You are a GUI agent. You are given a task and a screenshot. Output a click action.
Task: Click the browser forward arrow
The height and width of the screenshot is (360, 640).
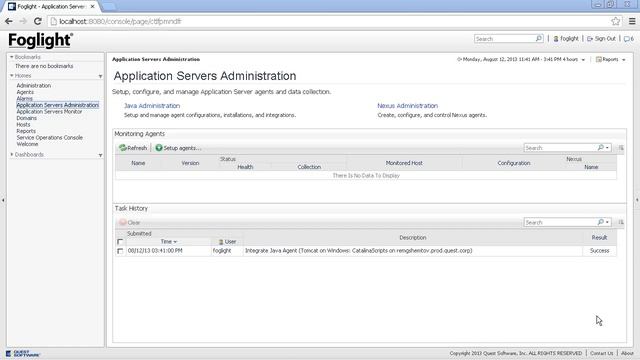tap(23, 21)
